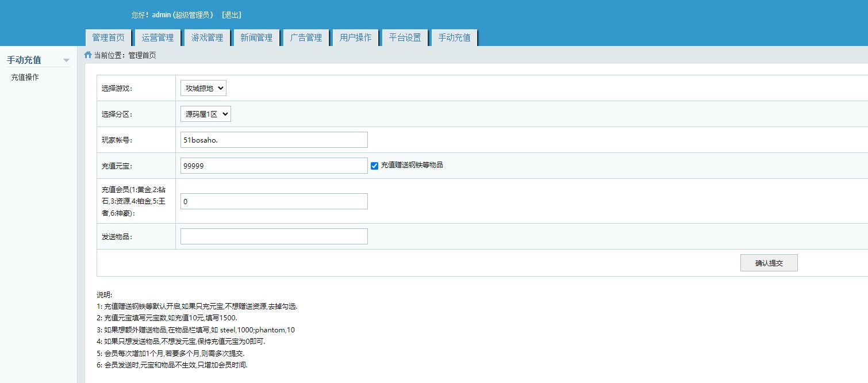868x383 pixels.
Task: Select the 手动充值 tab
Action: (x=454, y=38)
